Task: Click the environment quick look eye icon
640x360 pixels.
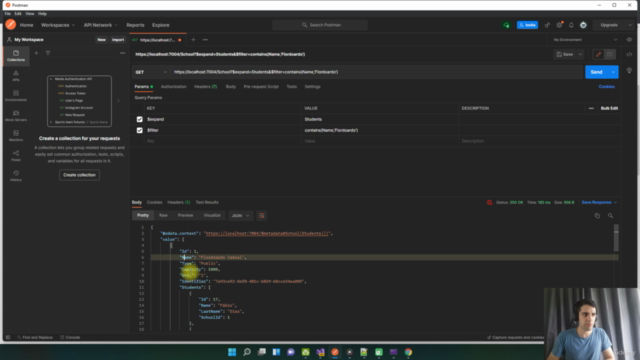Action: (x=629, y=40)
